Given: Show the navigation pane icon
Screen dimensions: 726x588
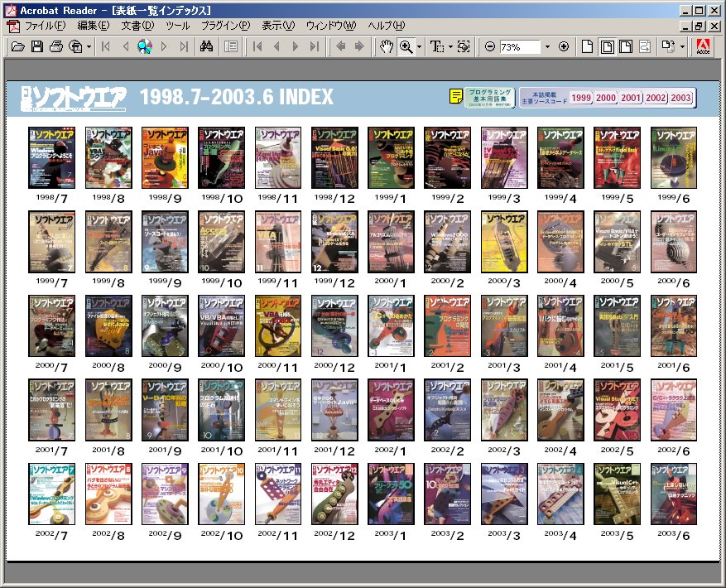Looking at the screenshot, I should (231, 46).
